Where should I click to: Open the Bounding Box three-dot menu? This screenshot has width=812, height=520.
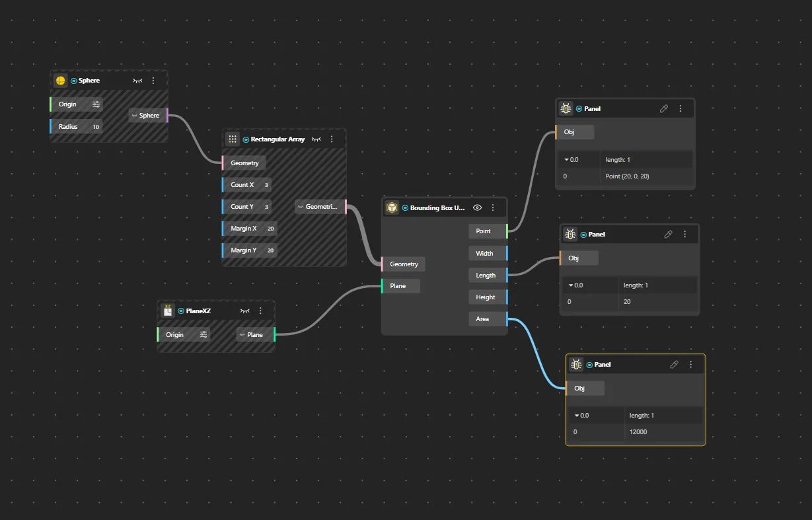pyautogui.click(x=493, y=207)
